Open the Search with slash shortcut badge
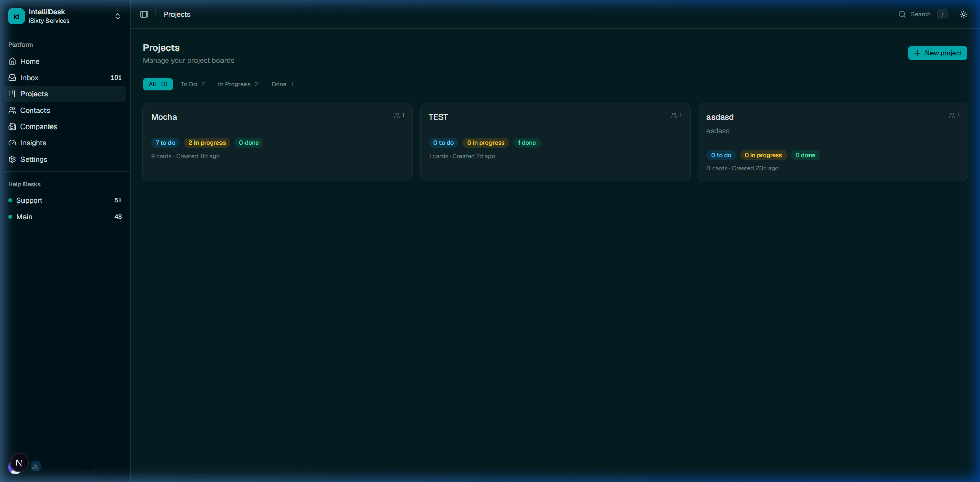The image size is (980, 482). pyautogui.click(x=942, y=14)
